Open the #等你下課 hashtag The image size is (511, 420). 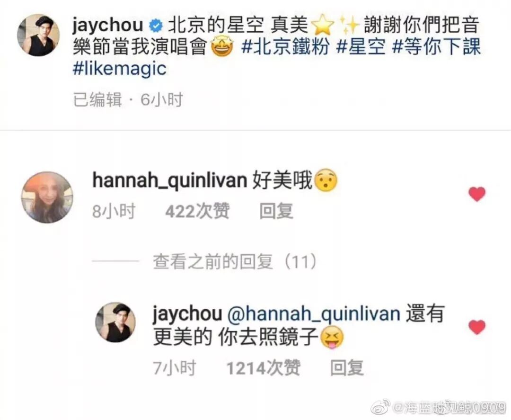click(436, 47)
